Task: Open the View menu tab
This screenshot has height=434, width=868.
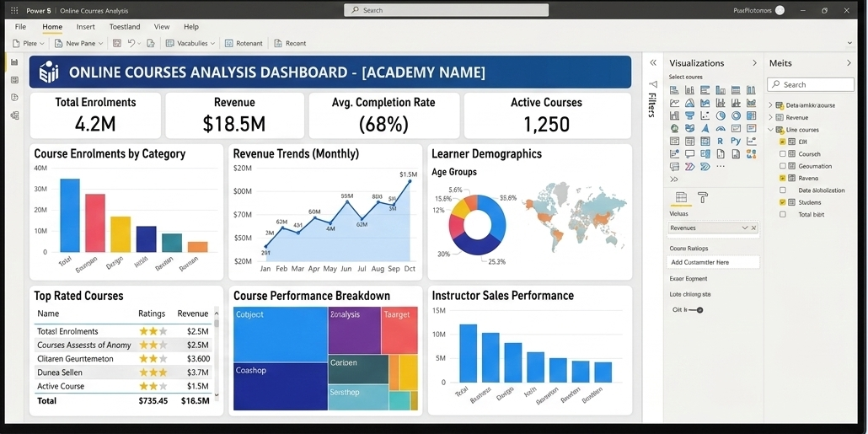Action: (161, 27)
